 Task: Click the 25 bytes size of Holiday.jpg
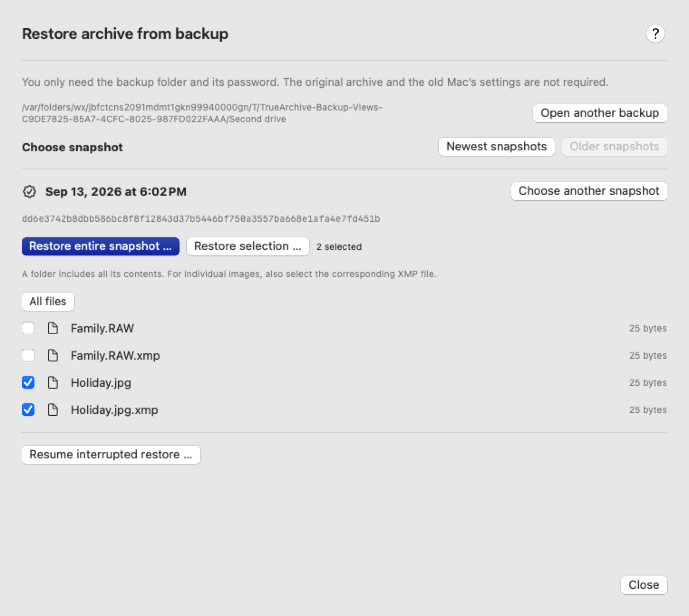tap(648, 383)
